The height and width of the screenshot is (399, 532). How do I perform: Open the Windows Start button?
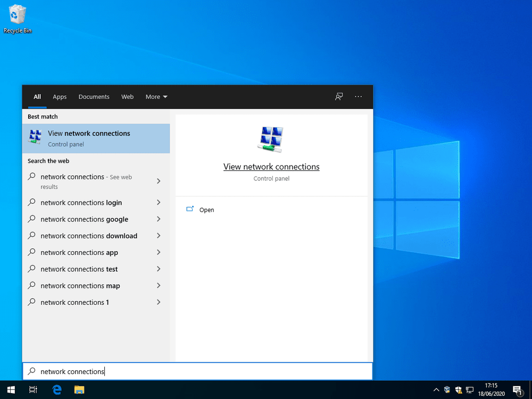coord(11,390)
